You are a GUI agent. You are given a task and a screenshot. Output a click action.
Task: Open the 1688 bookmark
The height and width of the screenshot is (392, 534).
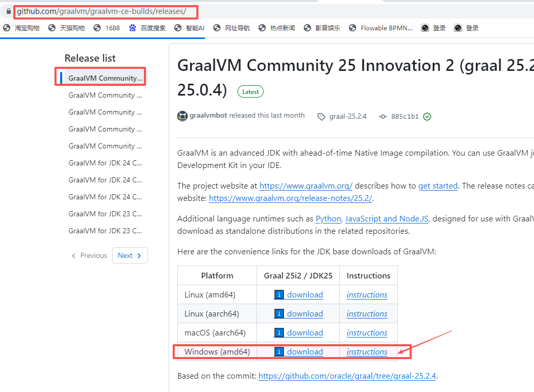click(107, 28)
